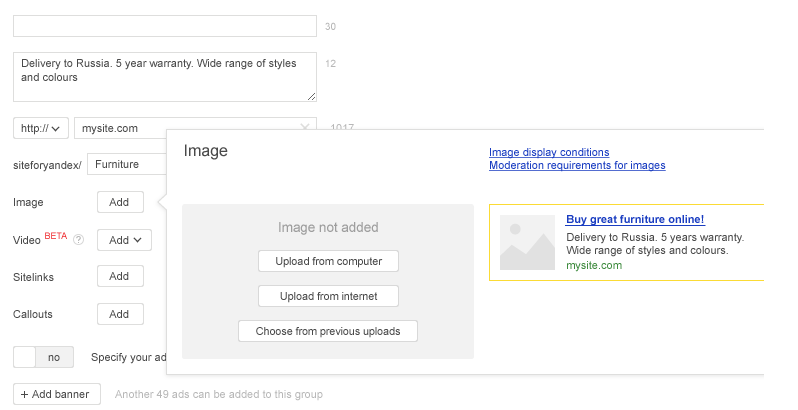Open Moderation requirements for images link
798x410 pixels.
click(x=577, y=165)
